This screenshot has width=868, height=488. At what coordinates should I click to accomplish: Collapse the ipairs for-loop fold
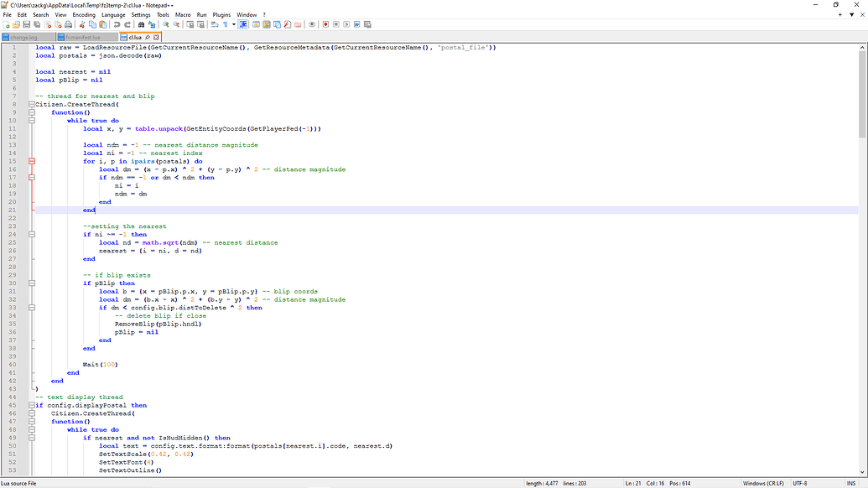[x=31, y=161]
